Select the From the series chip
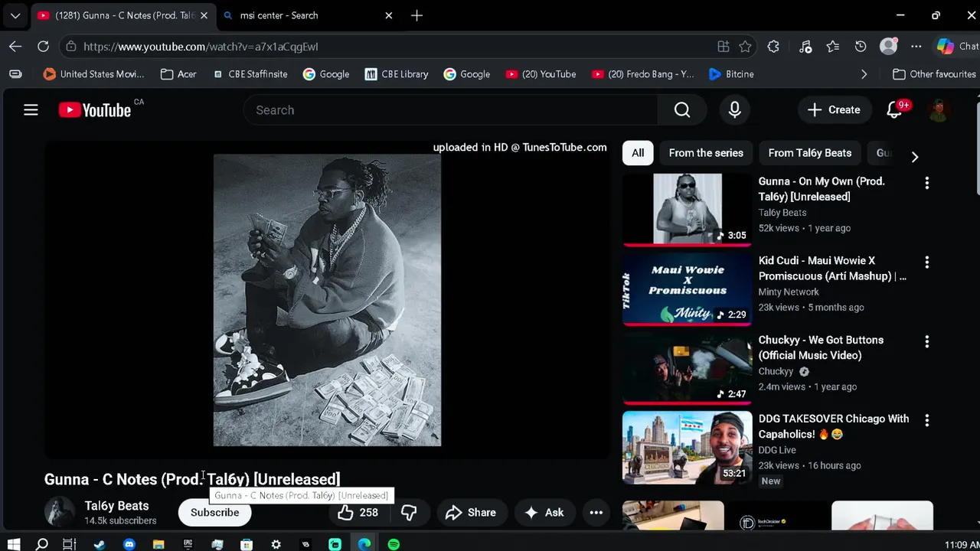The width and height of the screenshot is (980, 551). (706, 153)
